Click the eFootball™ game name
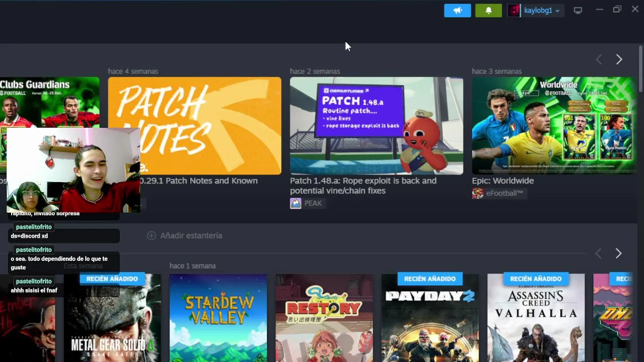This screenshot has width=644, height=362. [505, 193]
